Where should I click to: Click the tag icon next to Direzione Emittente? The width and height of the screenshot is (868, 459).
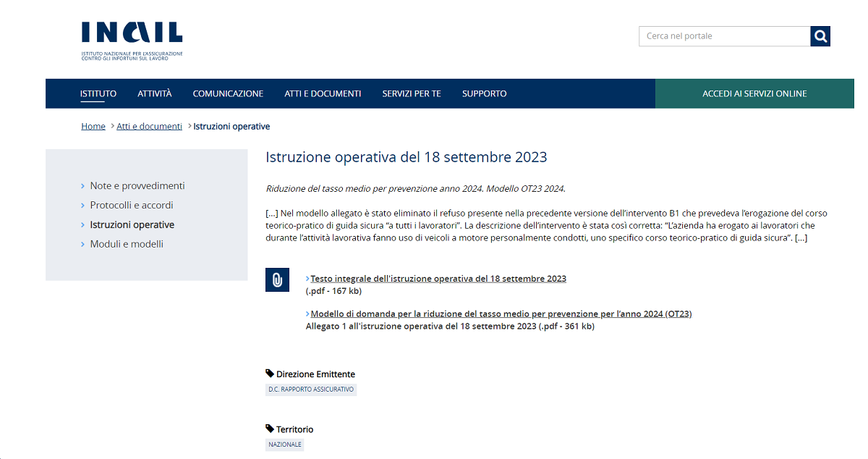(x=270, y=374)
